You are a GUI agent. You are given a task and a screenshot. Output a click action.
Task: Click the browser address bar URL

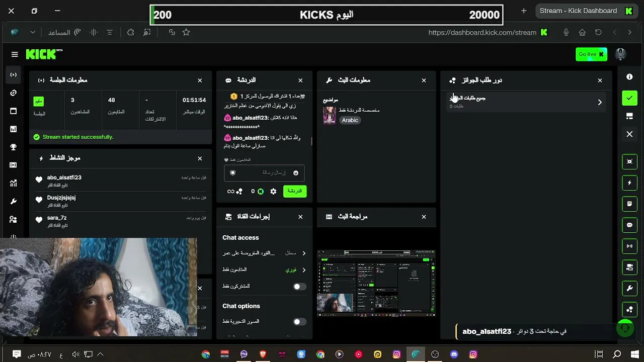pos(482,32)
